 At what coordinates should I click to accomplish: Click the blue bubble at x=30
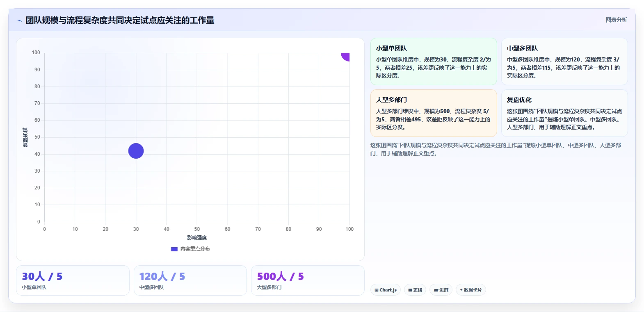(136, 151)
